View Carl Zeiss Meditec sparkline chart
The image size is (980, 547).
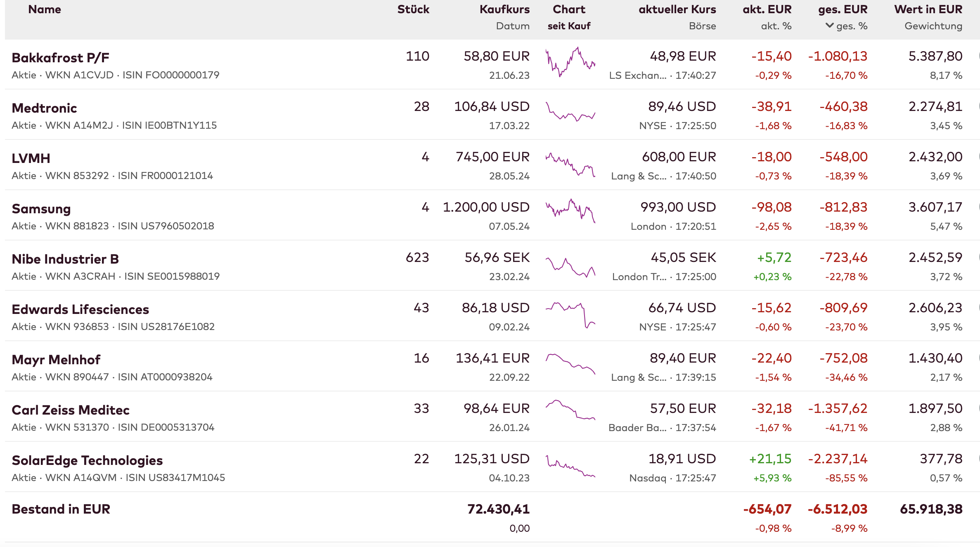pyautogui.click(x=570, y=410)
